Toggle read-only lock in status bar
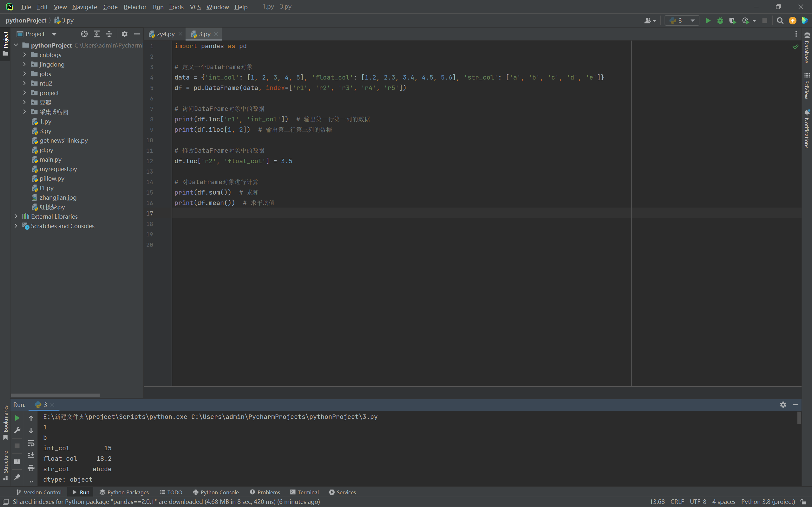This screenshot has width=812, height=507. click(803, 502)
